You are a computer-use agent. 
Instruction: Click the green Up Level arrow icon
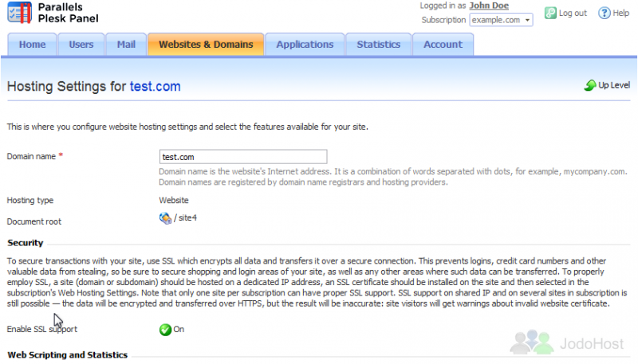(590, 85)
